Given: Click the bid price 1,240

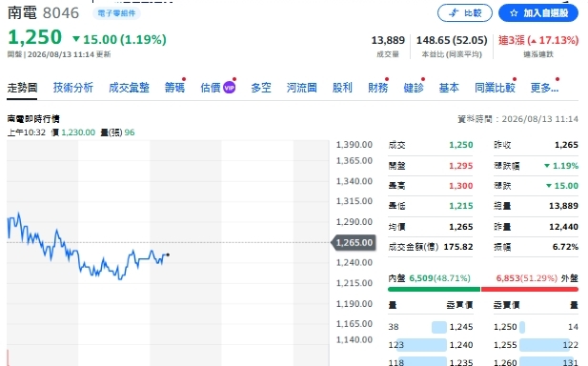Looking at the screenshot, I should tap(461, 345).
